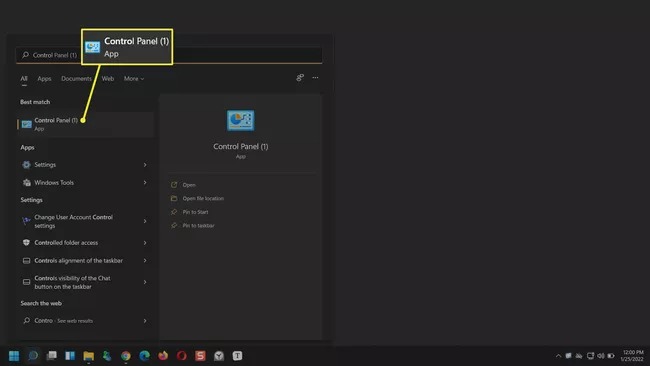Click the display/network icon in system tray
Image resolution: width=650 pixels, height=366 pixels.
click(x=590, y=356)
